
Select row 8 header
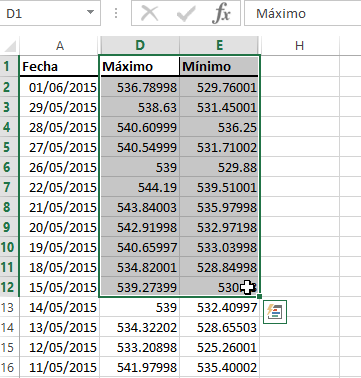tap(10, 207)
